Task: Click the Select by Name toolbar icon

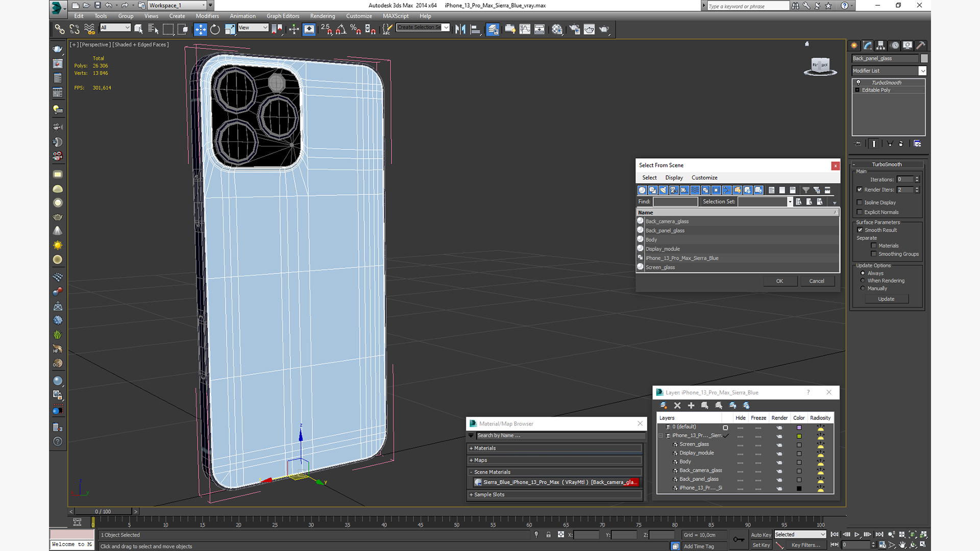Action: [153, 29]
